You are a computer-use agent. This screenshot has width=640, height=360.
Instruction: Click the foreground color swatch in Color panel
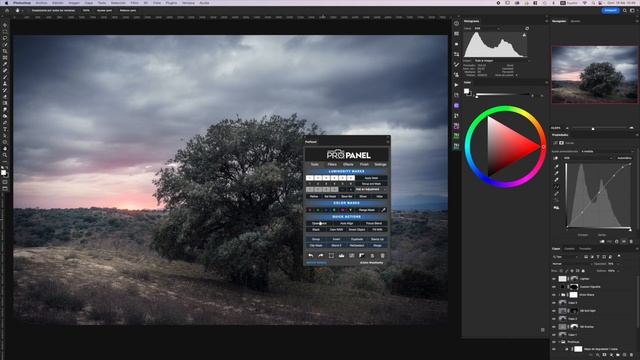point(466,91)
